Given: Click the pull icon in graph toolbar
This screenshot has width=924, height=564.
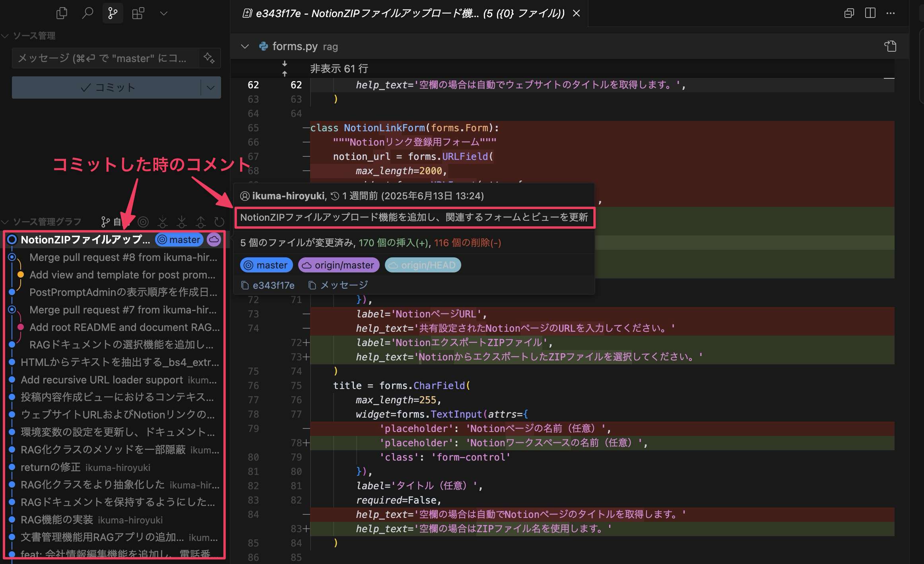Looking at the screenshot, I should [x=181, y=222].
